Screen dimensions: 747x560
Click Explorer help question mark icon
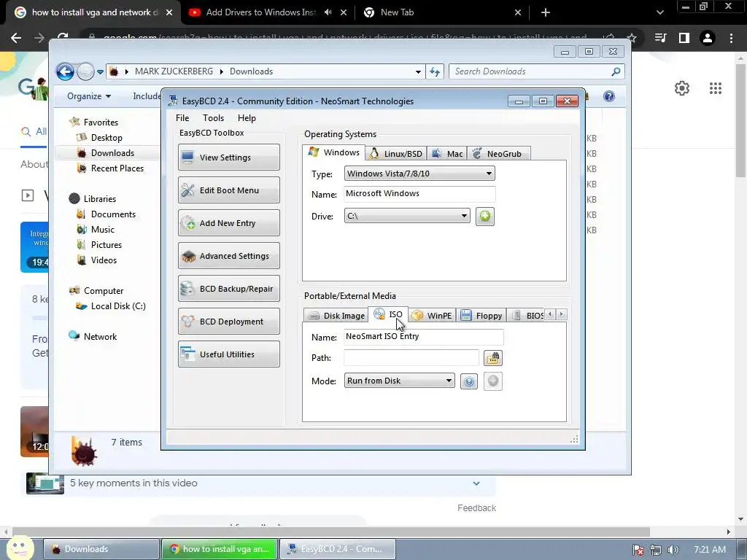click(x=608, y=96)
